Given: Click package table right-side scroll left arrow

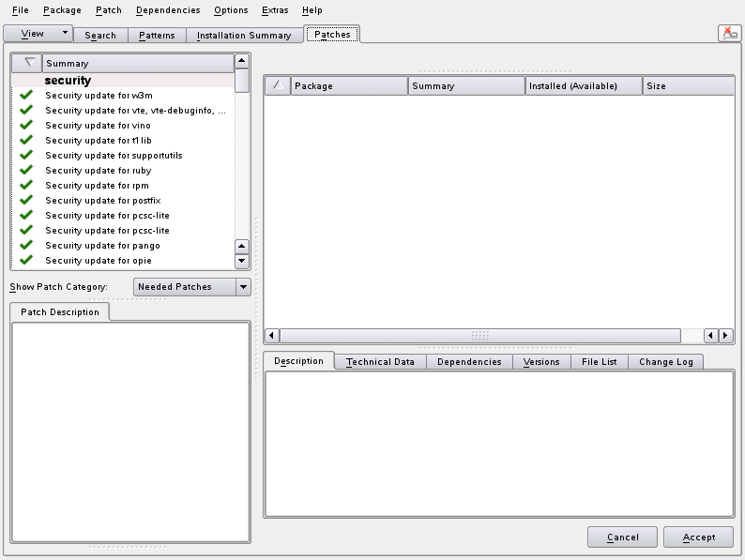Looking at the screenshot, I should pyautogui.click(x=711, y=336).
